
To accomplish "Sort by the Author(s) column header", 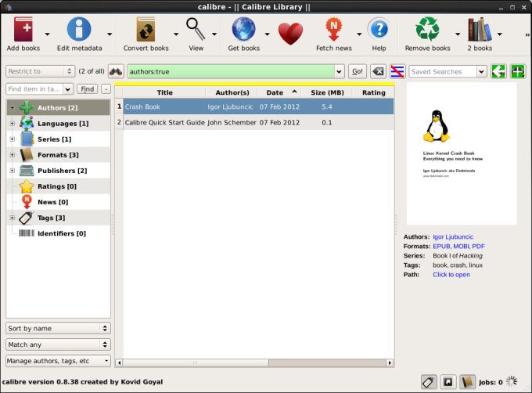I will (232, 92).
